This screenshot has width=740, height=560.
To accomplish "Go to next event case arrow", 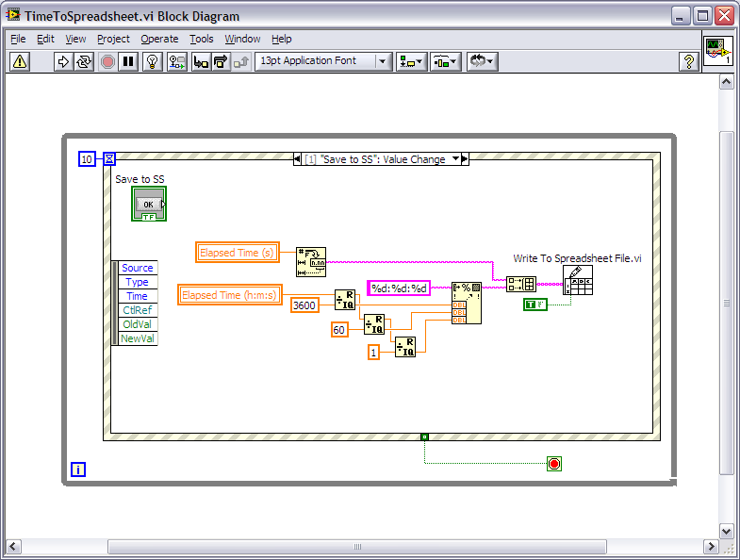I will [x=465, y=159].
